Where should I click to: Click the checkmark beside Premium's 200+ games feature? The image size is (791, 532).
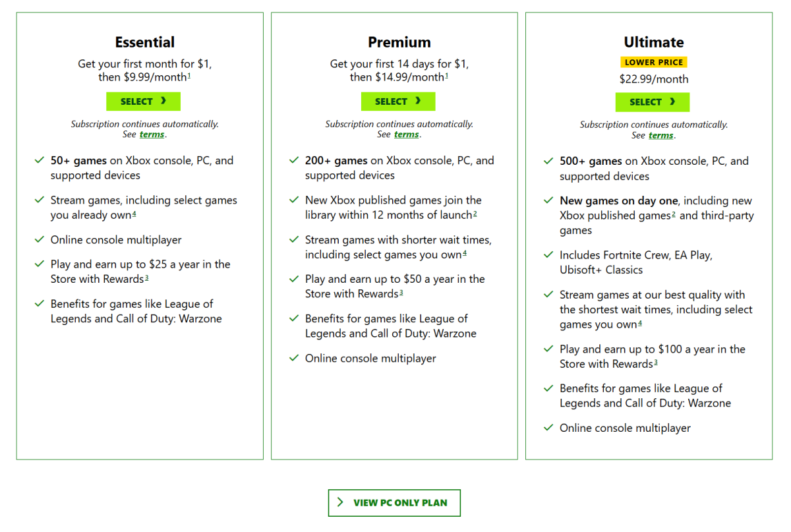pyautogui.click(x=294, y=160)
